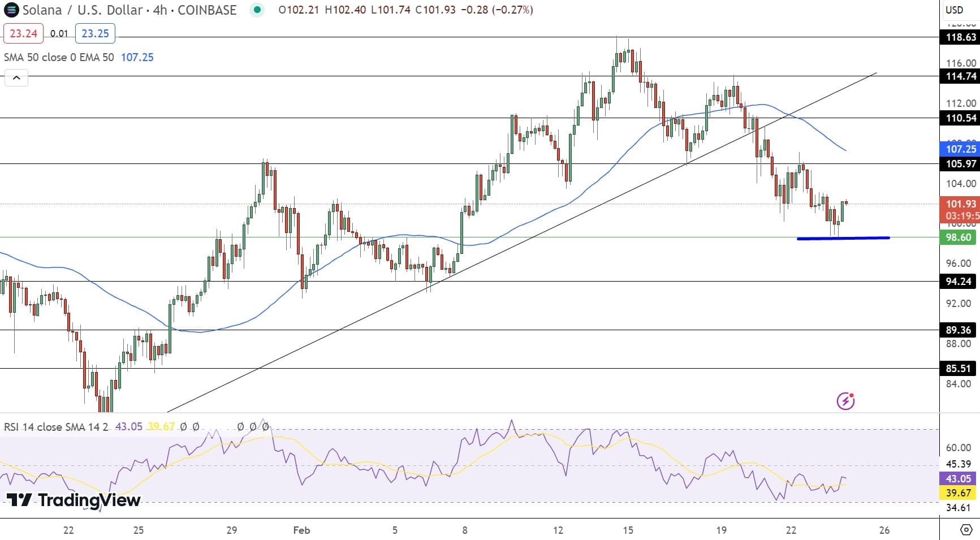980x540 pixels.
Task: Select the SMA 50 EMA 50 indicator label
Action: [59, 57]
